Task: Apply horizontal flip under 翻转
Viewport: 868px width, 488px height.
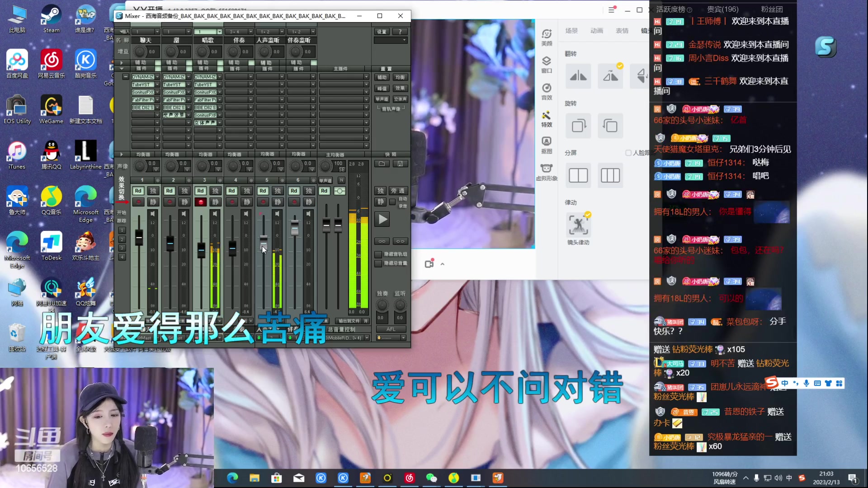Action: coord(578,76)
